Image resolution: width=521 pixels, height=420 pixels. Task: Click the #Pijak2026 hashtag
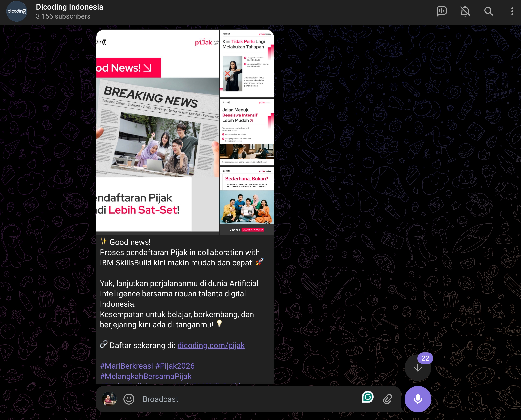coord(175,366)
